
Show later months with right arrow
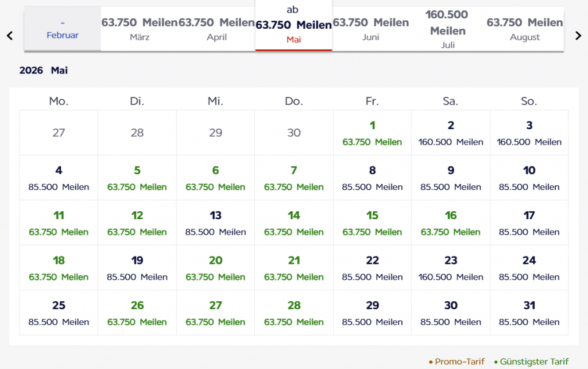(578, 36)
